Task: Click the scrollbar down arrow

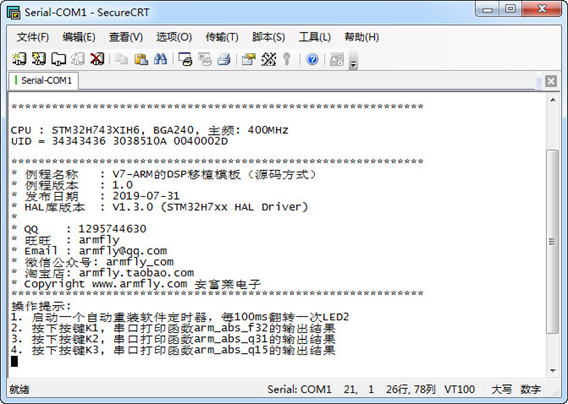Action: click(553, 370)
